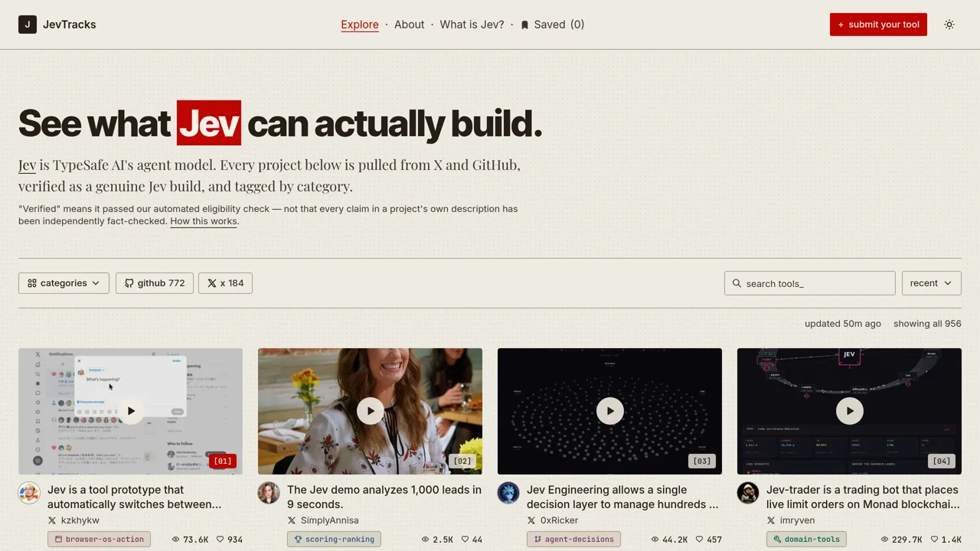Screen dimensions: 980x551
Task: Focus the search tools input field
Action: [x=809, y=283]
